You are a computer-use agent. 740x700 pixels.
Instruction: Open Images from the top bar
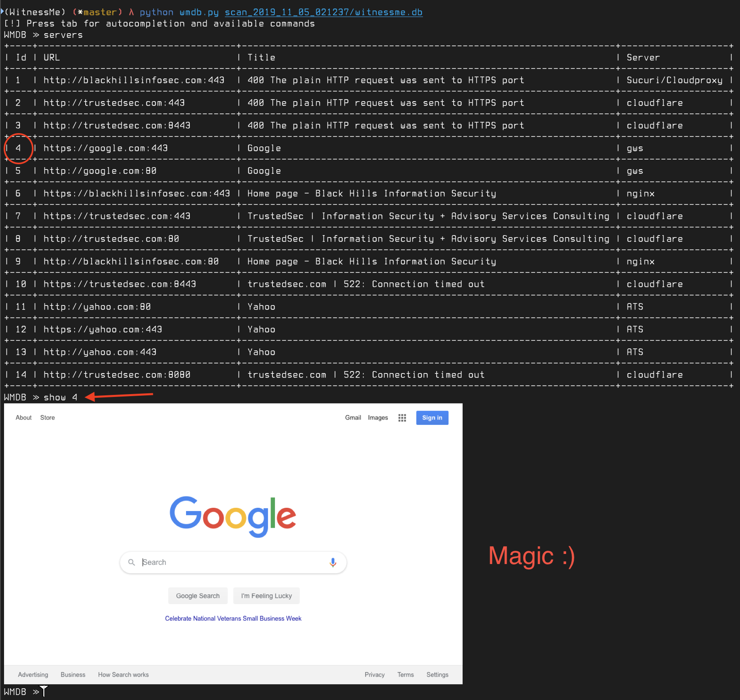coord(378,417)
